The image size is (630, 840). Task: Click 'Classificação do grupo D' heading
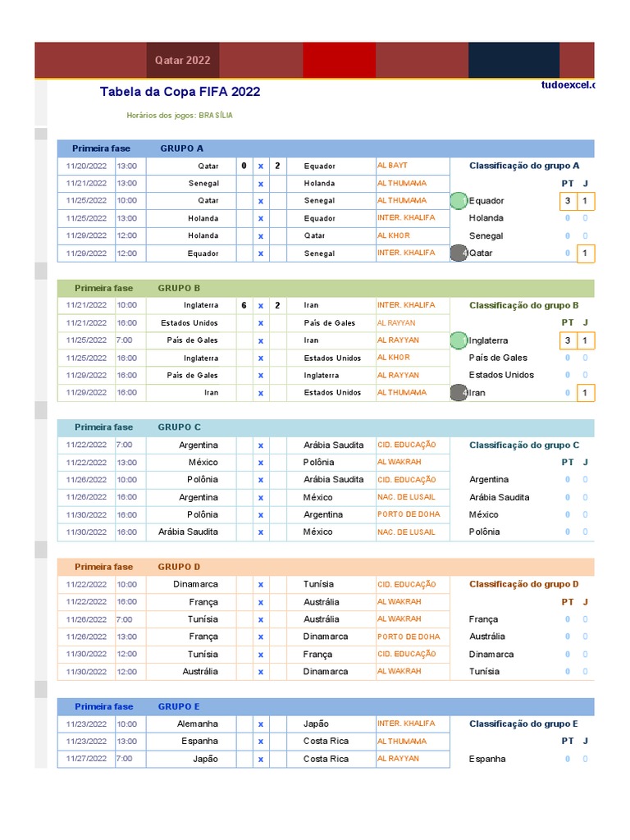pos(524,584)
